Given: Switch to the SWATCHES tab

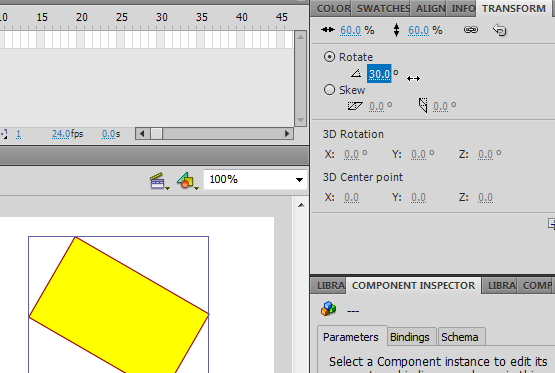Looking at the screenshot, I should [x=383, y=8].
